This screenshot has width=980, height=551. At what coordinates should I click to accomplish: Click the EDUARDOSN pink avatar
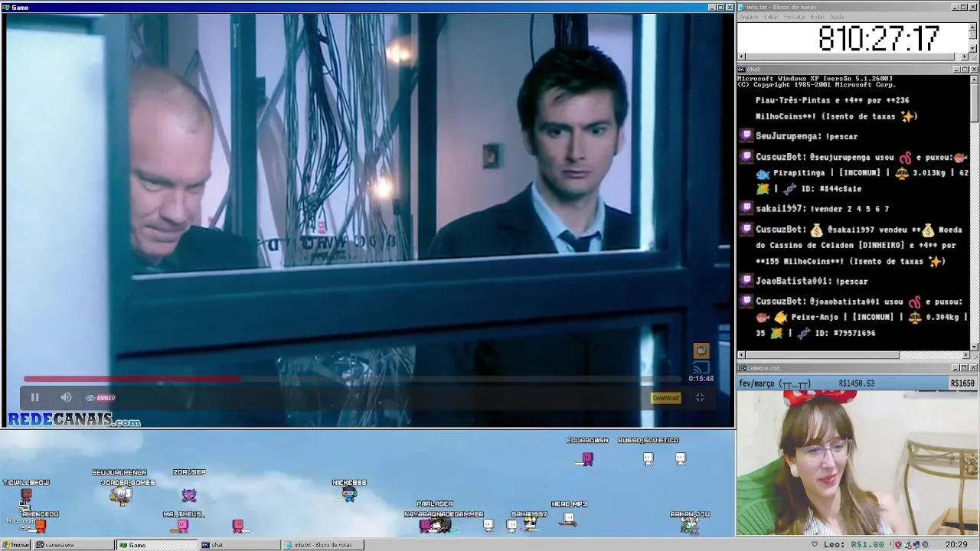[587, 458]
